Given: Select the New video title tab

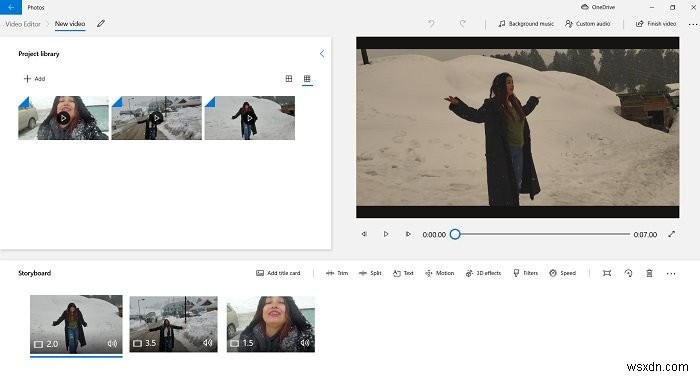Looking at the screenshot, I should tap(70, 24).
